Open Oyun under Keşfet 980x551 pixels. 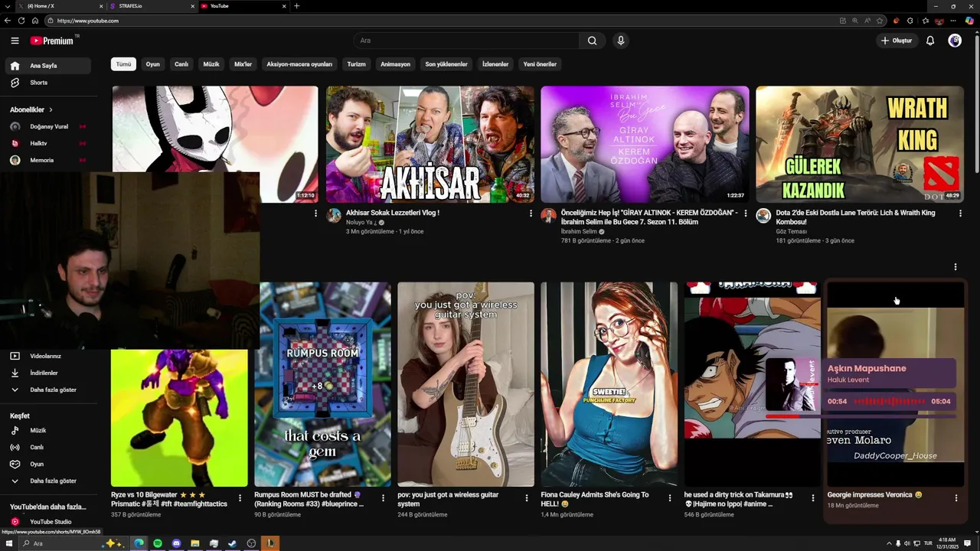[x=47, y=464]
